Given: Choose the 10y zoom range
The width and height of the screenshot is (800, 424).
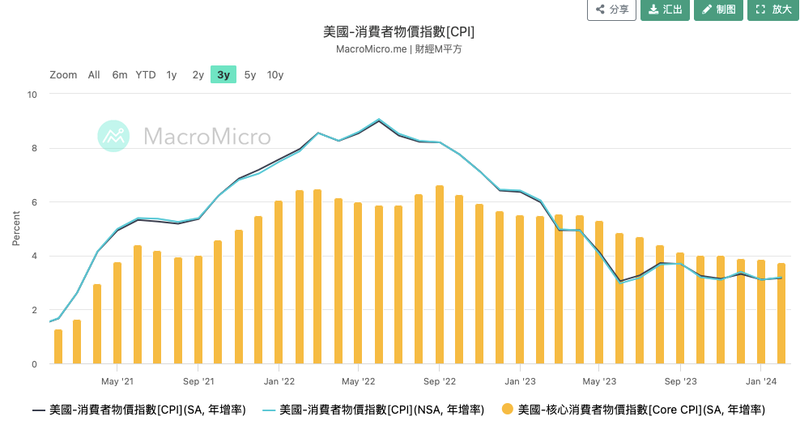Looking at the screenshot, I should [275, 75].
